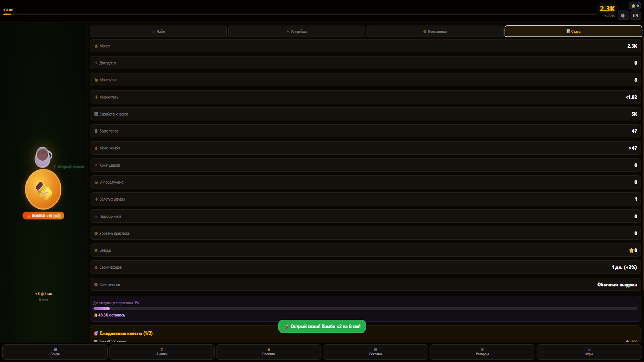Click the До следующего престижа 3% label
Screen dimensions: 644x362
(x=116, y=303)
